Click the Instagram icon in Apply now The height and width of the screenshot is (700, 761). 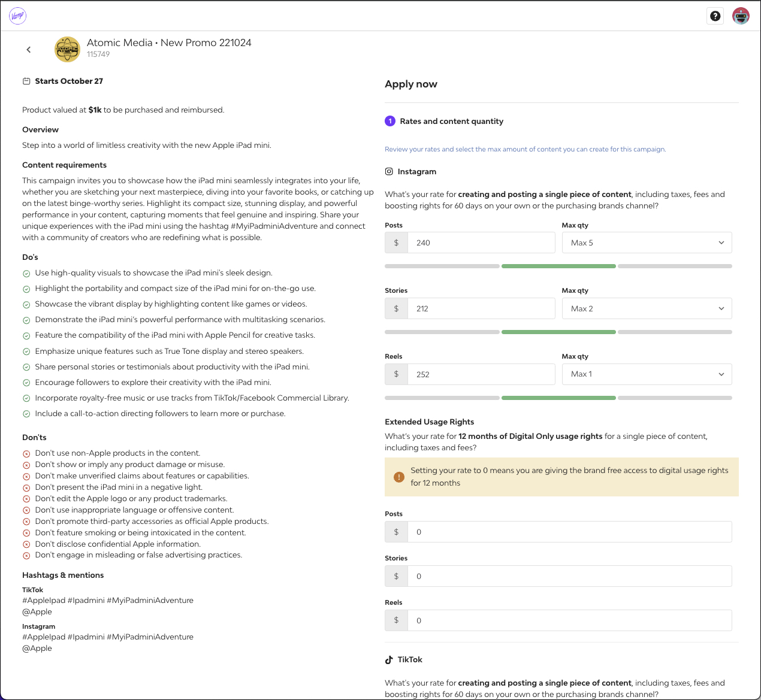click(x=389, y=172)
